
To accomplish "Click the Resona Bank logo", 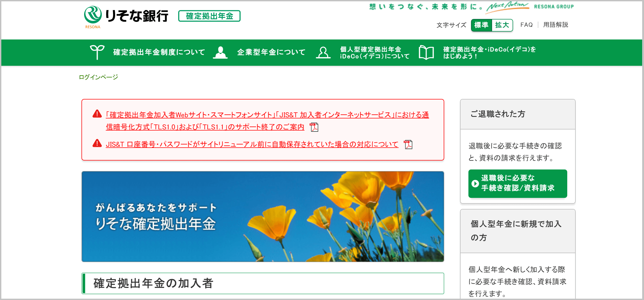I will click(x=126, y=17).
